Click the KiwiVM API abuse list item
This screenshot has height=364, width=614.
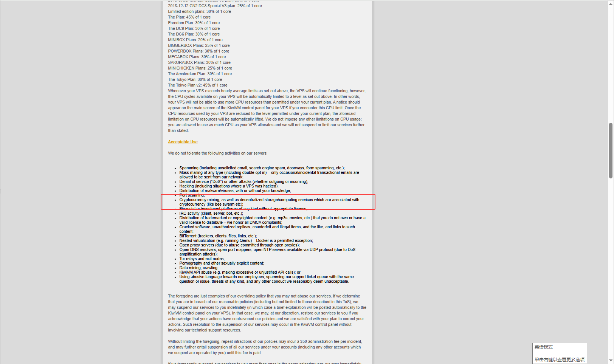pyautogui.click(x=240, y=272)
